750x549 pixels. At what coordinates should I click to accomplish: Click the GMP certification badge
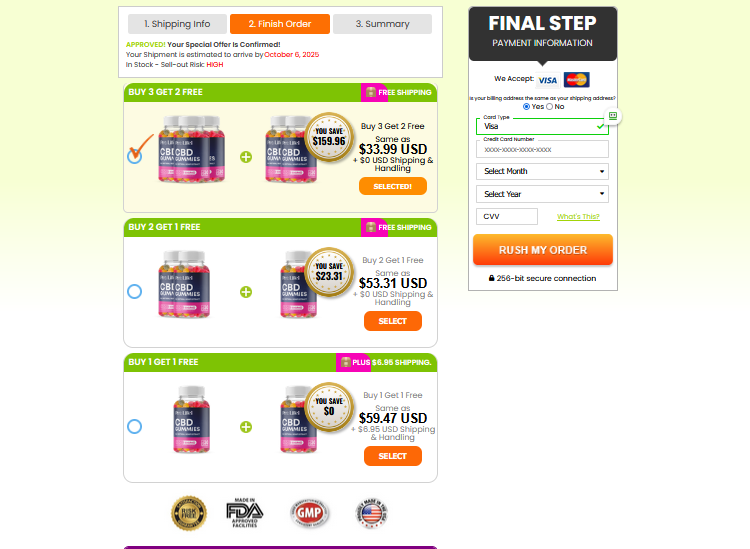[309, 513]
